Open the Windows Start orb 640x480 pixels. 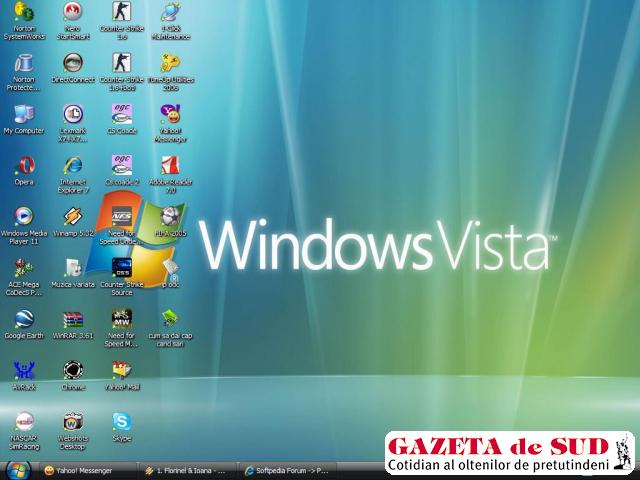click(18, 471)
